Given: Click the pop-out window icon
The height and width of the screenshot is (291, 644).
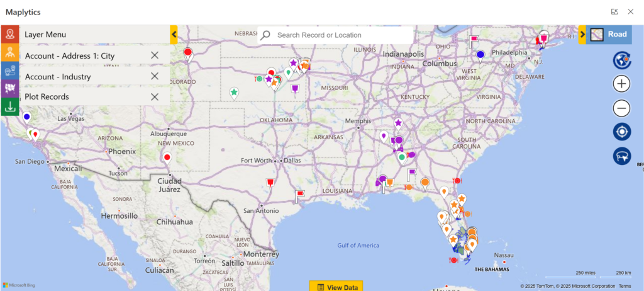Looking at the screenshot, I should (x=614, y=11).
